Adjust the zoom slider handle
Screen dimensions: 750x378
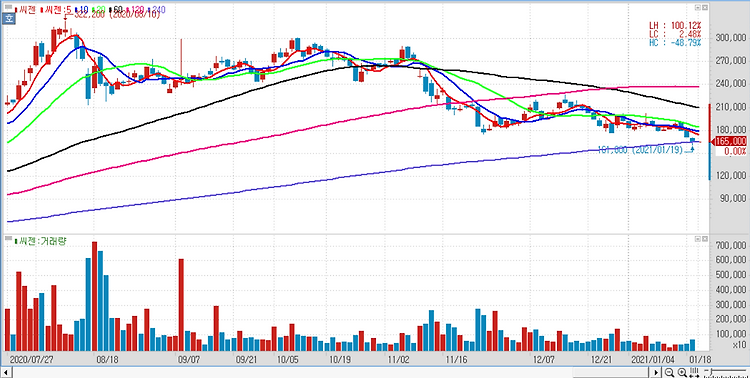click(712, 372)
